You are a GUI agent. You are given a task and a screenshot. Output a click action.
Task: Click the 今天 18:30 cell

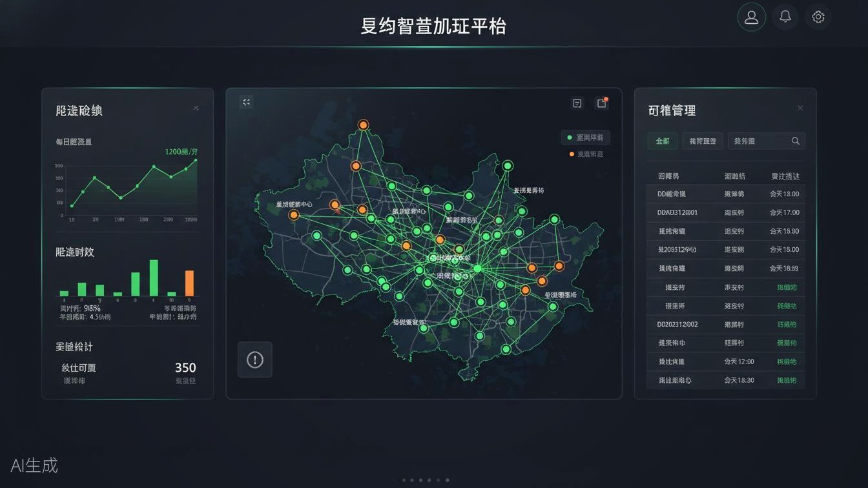tap(739, 380)
